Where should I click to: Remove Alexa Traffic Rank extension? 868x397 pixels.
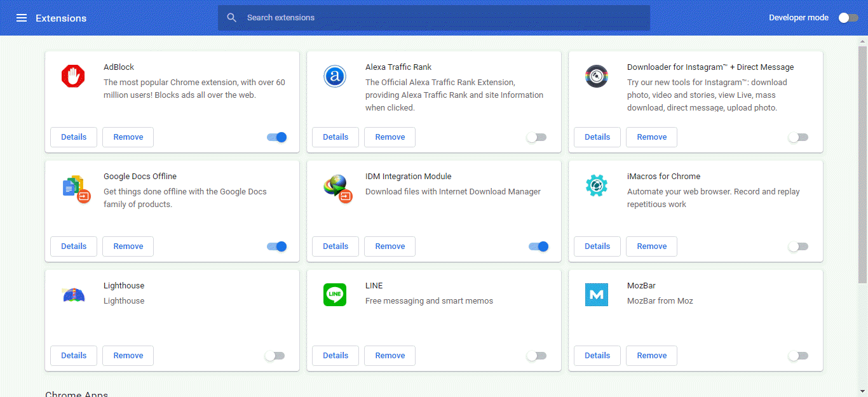[x=390, y=137]
